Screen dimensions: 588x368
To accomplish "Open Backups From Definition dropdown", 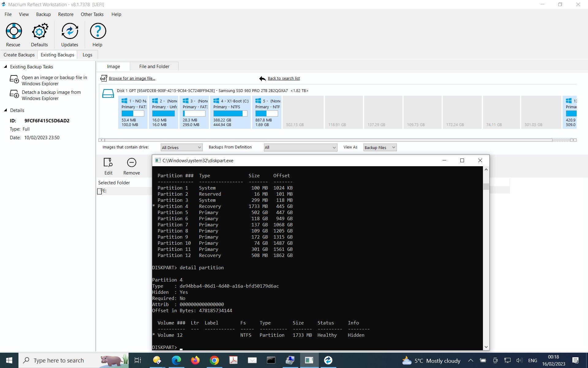I will 300,148.
